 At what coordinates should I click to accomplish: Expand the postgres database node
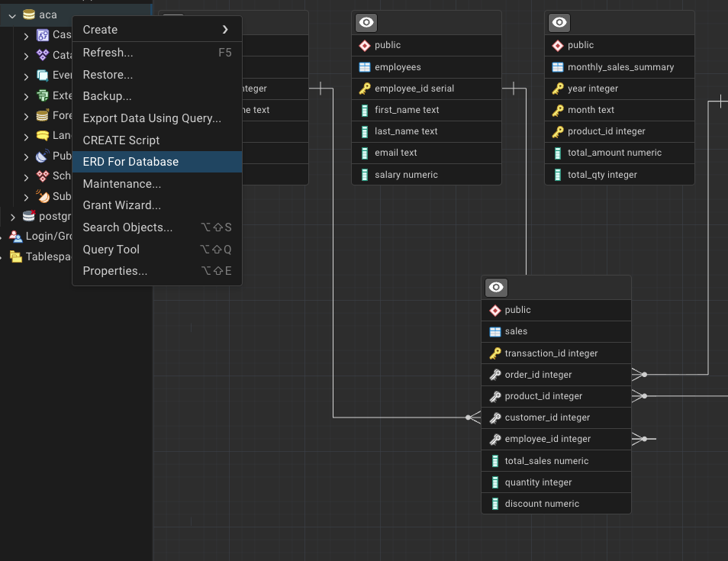[x=12, y=217]
